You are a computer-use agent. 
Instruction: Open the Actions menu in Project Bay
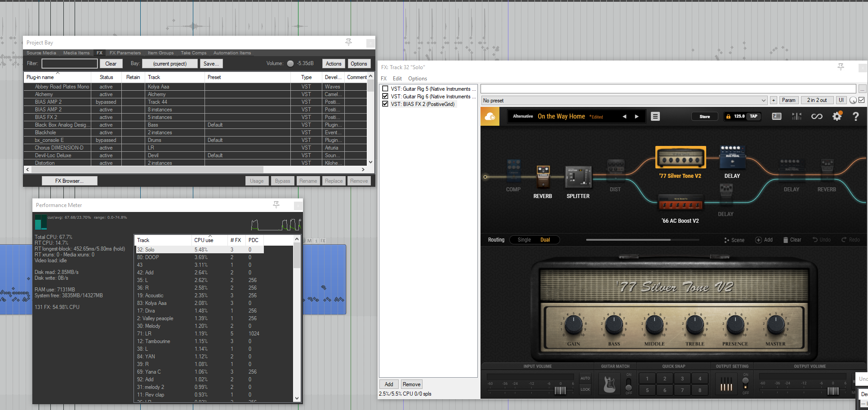pos(334,64)
